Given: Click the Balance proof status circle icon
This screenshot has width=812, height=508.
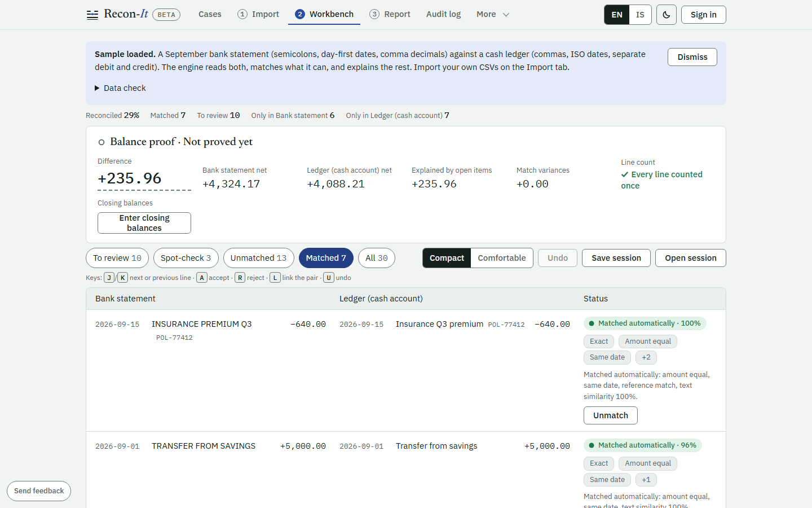Looking at the screenshot, I should pos(101,142).
